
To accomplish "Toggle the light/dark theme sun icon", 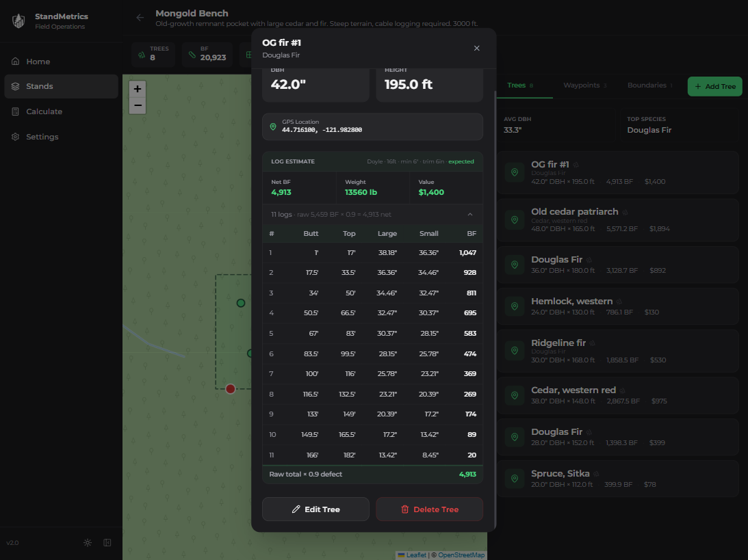I will click(88, 543).
